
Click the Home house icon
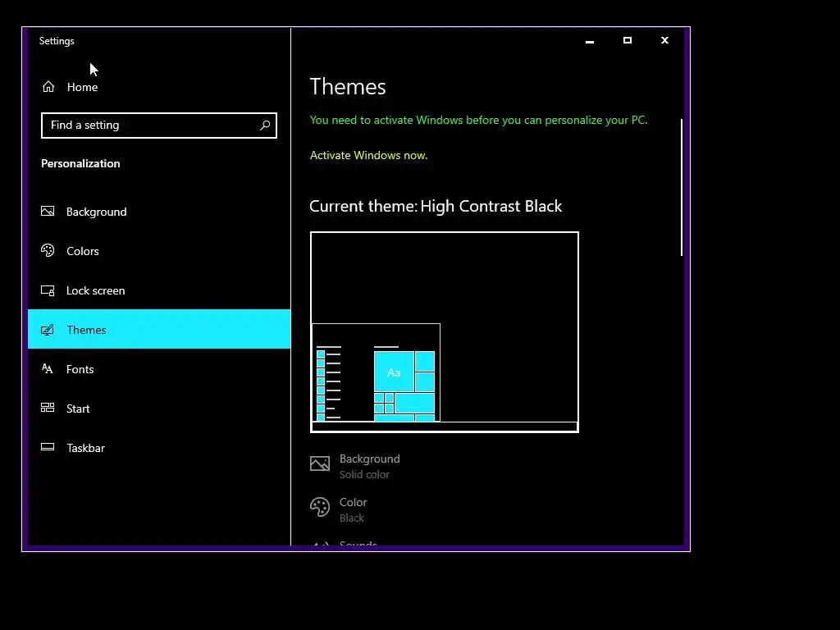tap(48, 87)
